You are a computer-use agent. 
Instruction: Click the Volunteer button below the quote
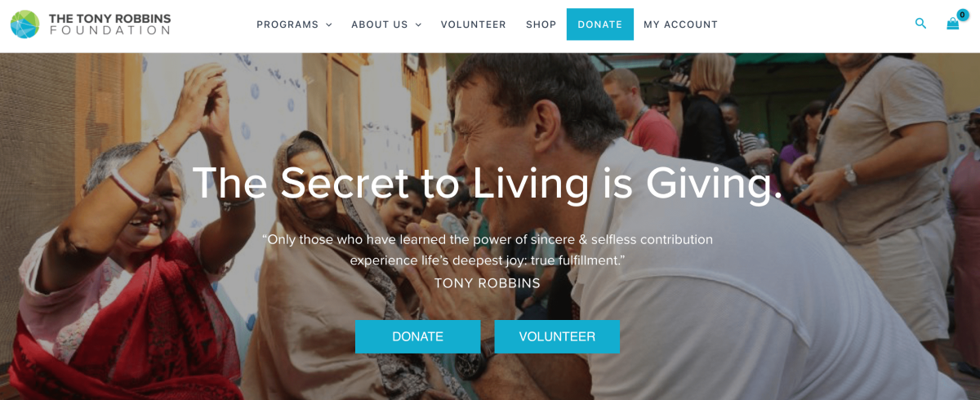pyautogui.click(x=557, y=336)
